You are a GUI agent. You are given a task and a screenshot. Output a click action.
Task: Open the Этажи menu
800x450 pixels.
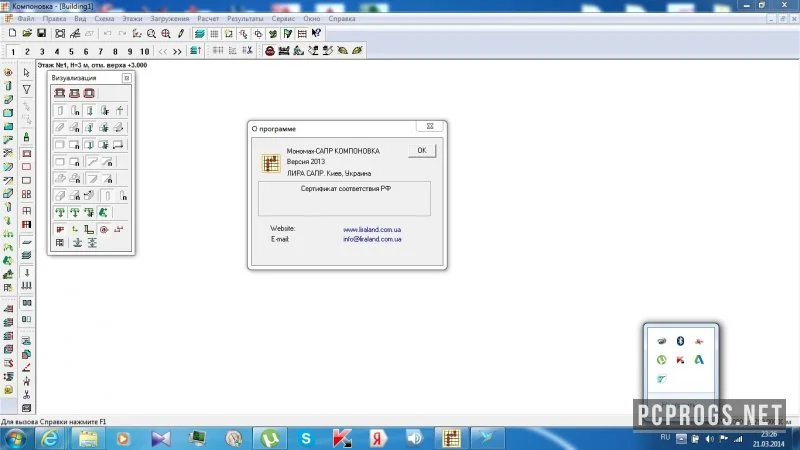[x=132, y=19]
